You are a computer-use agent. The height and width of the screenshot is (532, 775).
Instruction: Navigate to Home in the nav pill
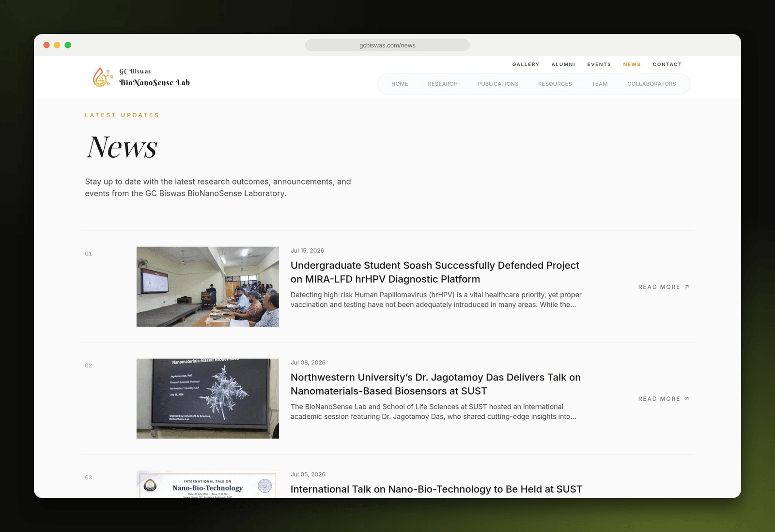pos(400,84)
